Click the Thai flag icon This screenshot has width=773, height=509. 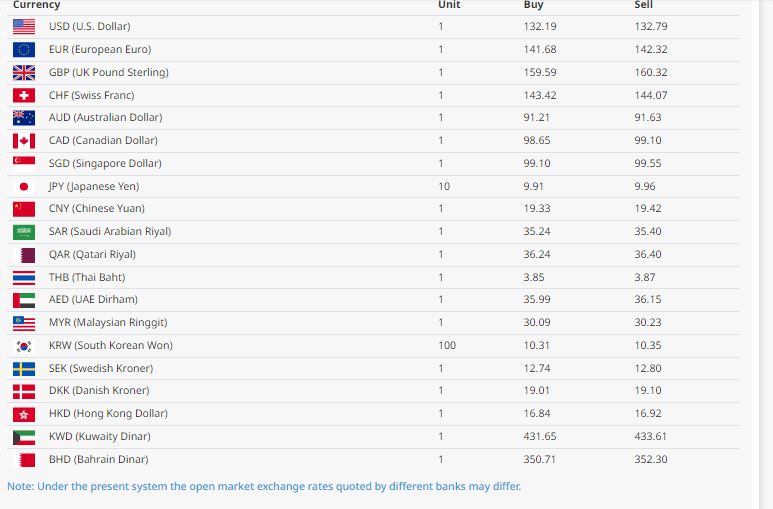coord(24,277)
